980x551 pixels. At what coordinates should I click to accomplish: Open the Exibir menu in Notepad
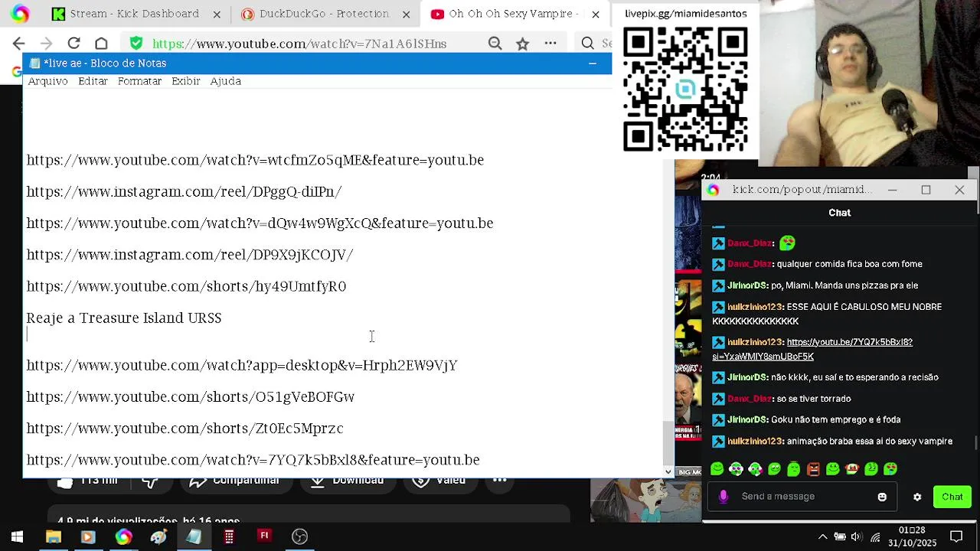[x=185, y=81]
